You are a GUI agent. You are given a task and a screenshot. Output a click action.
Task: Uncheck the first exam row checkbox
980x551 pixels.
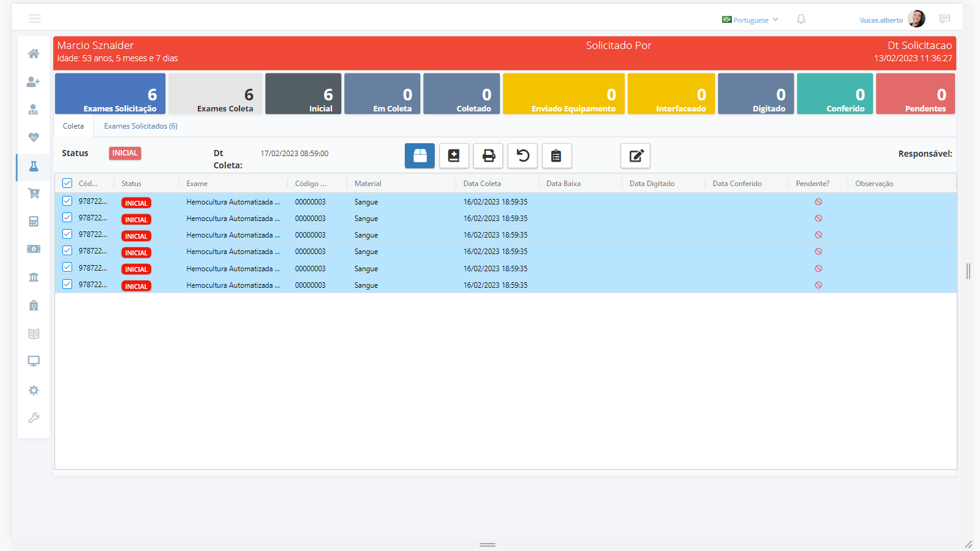click(x=67, y=201)
